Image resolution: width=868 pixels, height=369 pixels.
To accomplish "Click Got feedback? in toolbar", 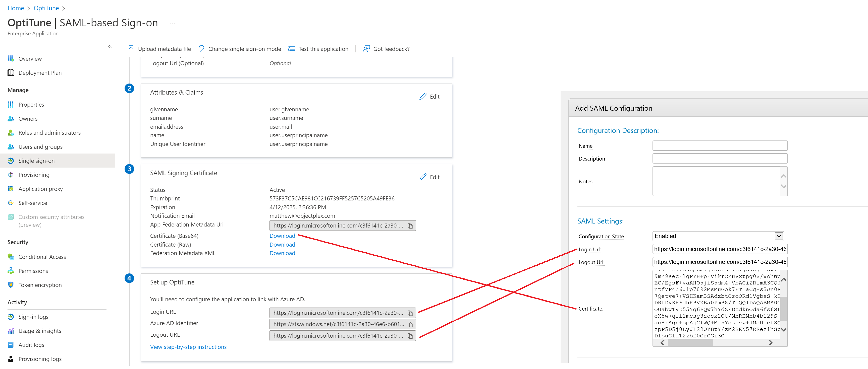I will coord(386,49).
